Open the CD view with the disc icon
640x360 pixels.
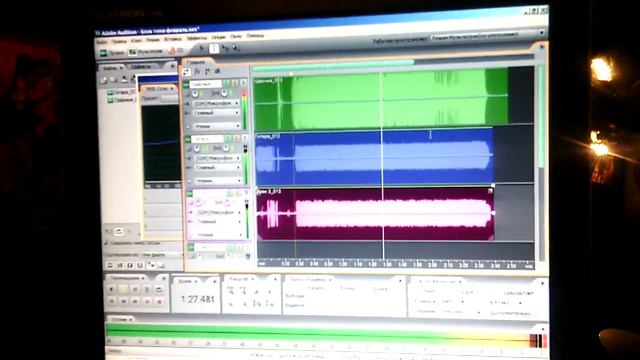pos(172,51)
